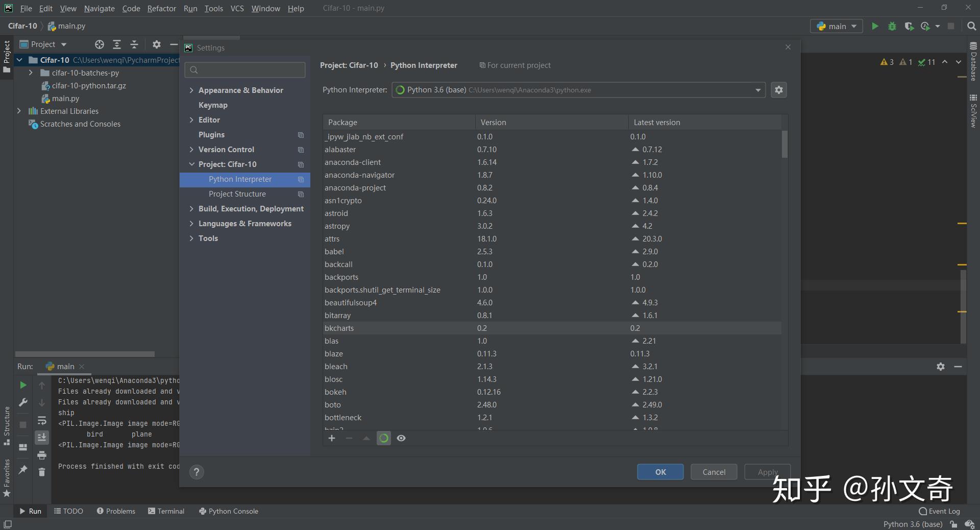Start debugging with the bug icon
The width and height of the screenshot is (980, 530).
[892, 26]
